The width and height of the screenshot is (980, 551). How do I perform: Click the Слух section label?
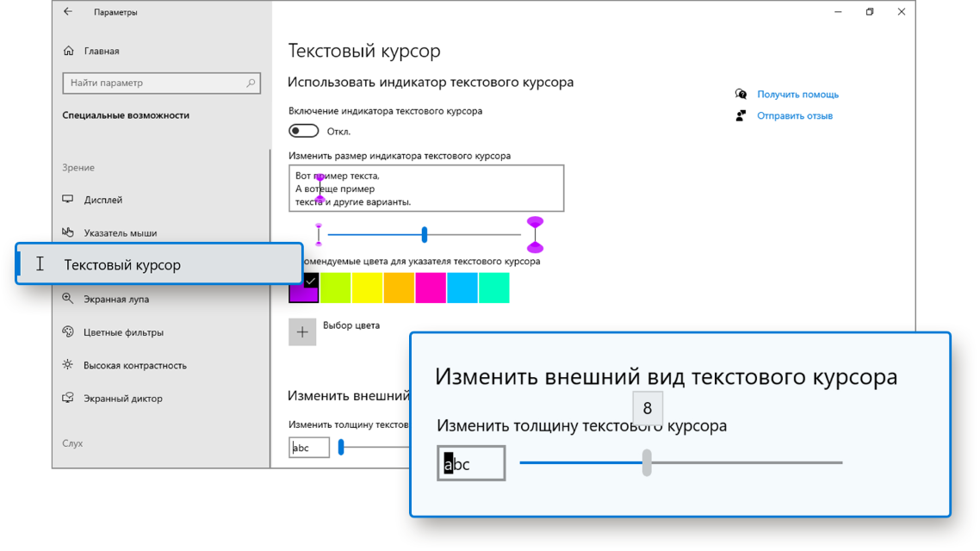pos(72,443)
